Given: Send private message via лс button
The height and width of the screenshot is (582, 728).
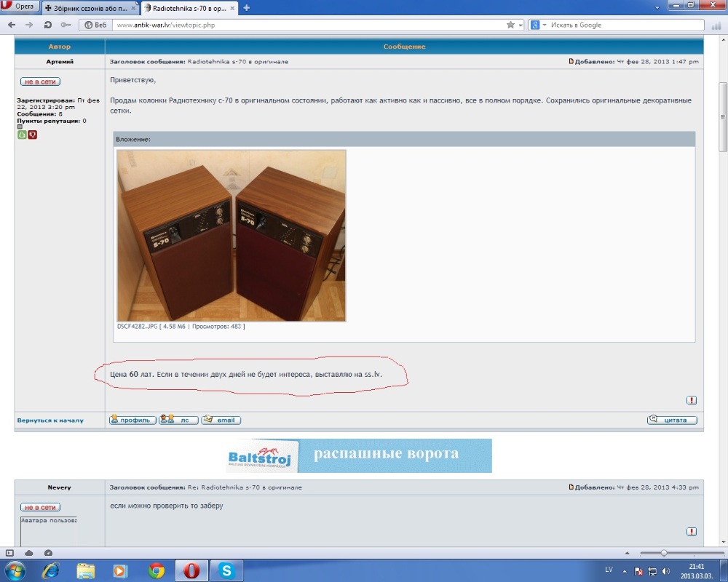Looking at the screenshot, I should tap(178, 420).
